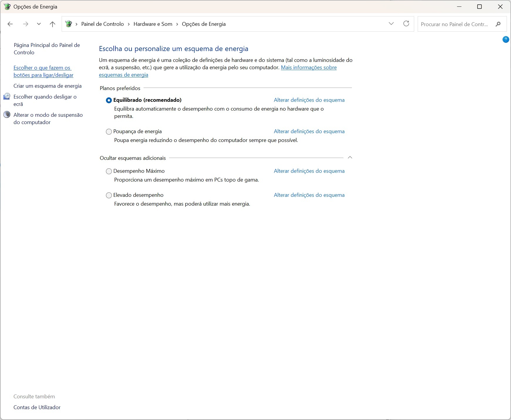The image size is (511, 420).
Task: Open recent locations dropdown chevron
Action: pos(39,24)
